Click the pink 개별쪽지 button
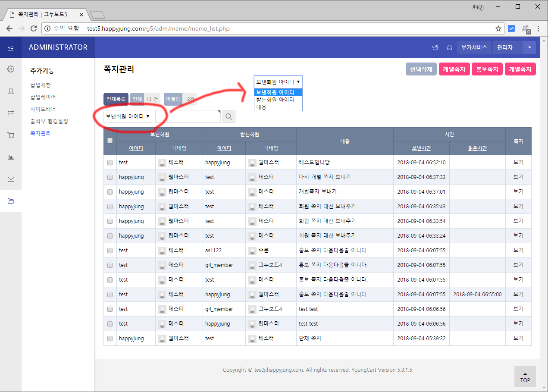Screen dimensions: 548x392 coord(520,69)
